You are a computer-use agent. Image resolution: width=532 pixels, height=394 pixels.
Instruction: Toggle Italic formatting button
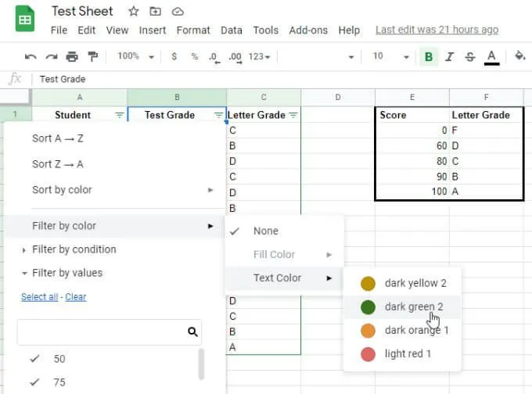[x=449, y=56]
